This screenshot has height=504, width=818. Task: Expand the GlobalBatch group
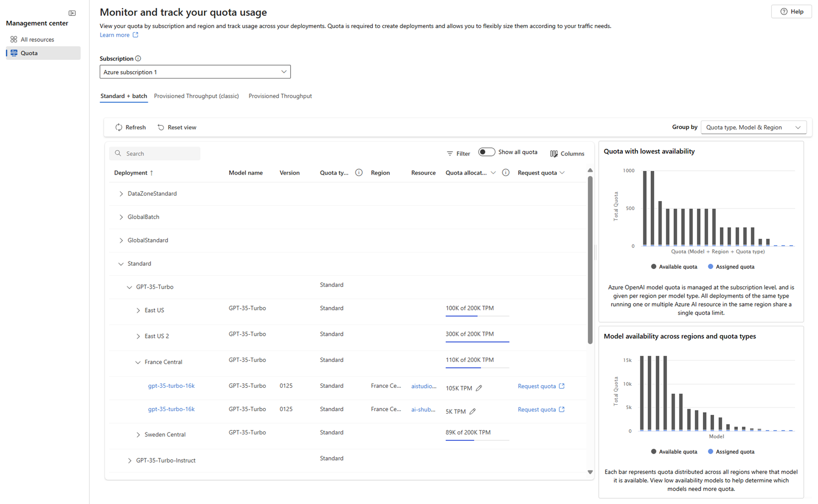click(x=121, y=216)
